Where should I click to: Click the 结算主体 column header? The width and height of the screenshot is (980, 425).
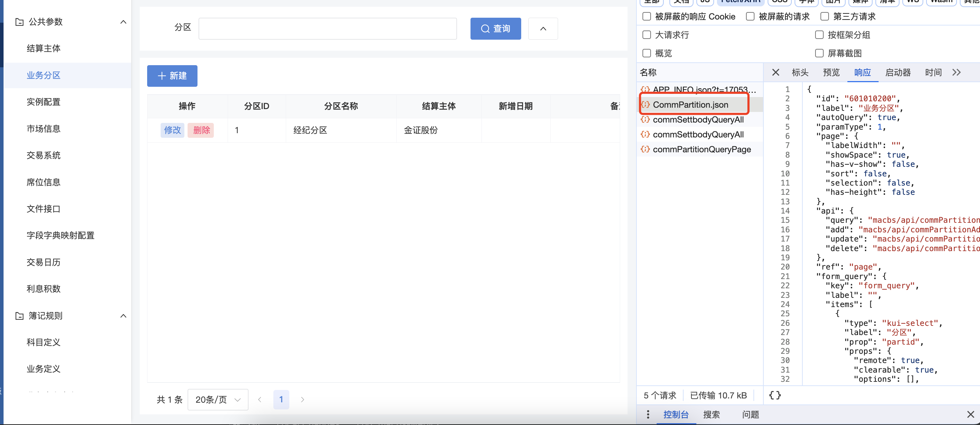[x=439, y=106]
